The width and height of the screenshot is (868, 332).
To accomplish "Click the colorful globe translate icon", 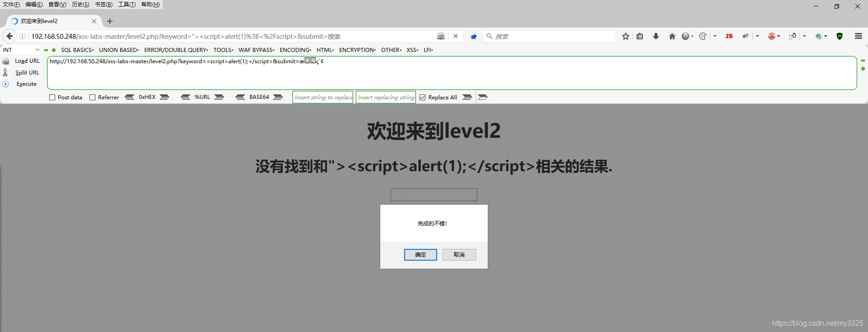I will [x=819, y=36].
